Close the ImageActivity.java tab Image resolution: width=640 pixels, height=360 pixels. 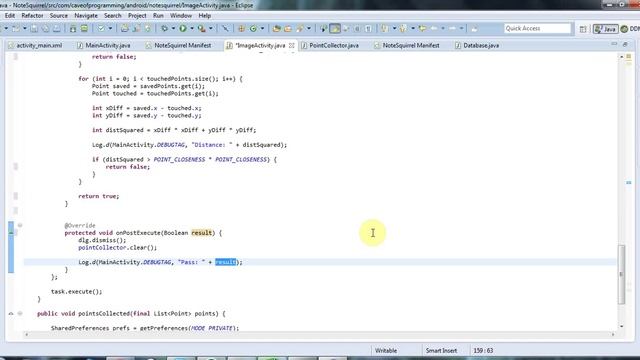coord(291,45)
